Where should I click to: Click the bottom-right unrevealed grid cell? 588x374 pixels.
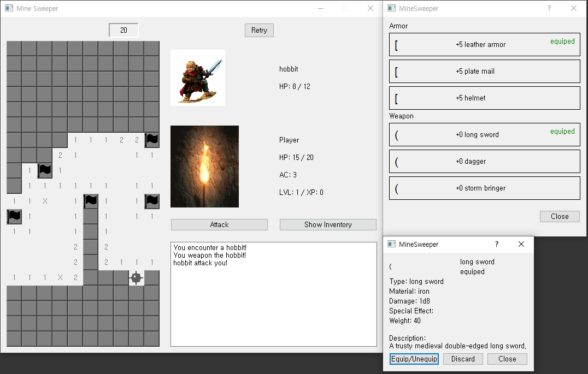[152, 339]
